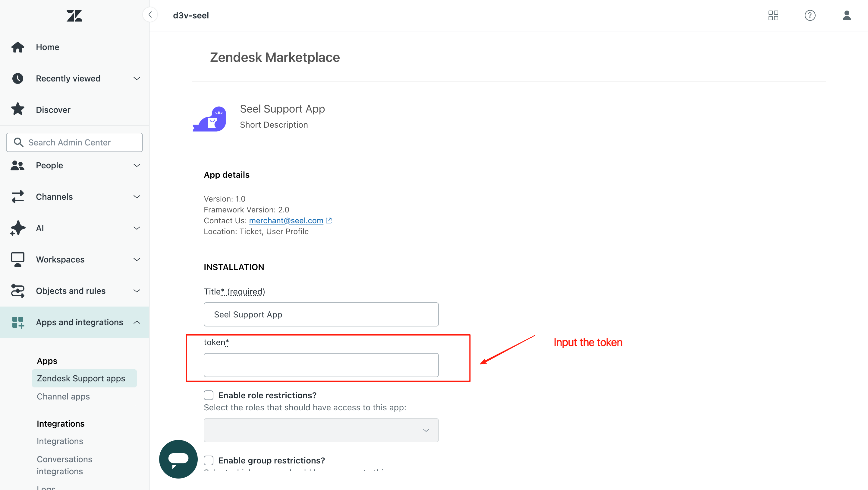Click the token input field
The image size is (868, 490).
(x=321, y=365)
